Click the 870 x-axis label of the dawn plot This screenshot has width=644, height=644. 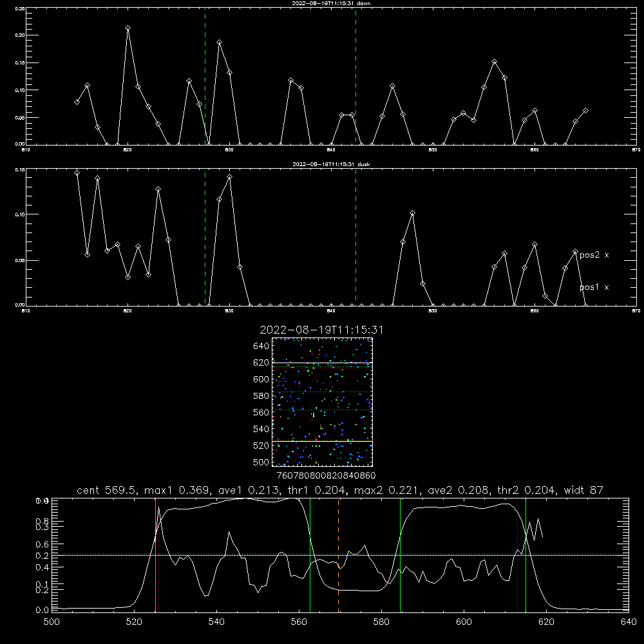click(x=636, y=150)
